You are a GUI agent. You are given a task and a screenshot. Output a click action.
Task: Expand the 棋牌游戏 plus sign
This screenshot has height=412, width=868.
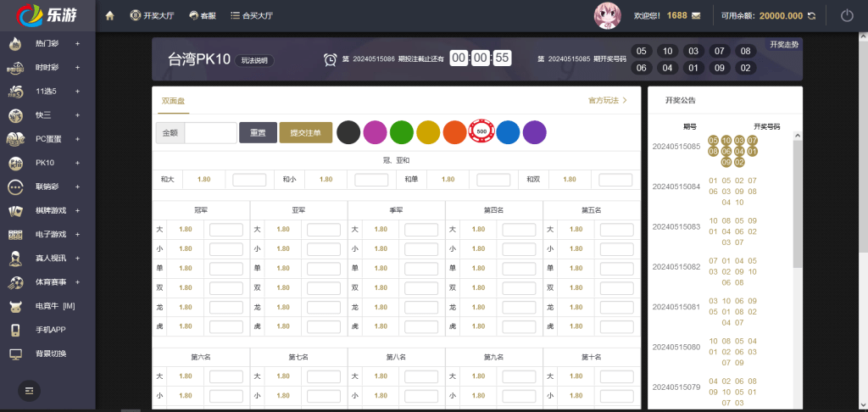77,210
